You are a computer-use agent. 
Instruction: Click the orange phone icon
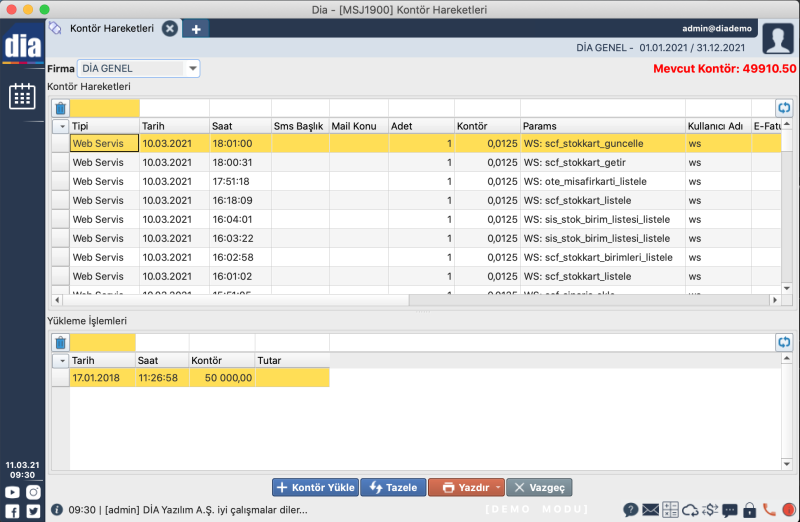769,510
